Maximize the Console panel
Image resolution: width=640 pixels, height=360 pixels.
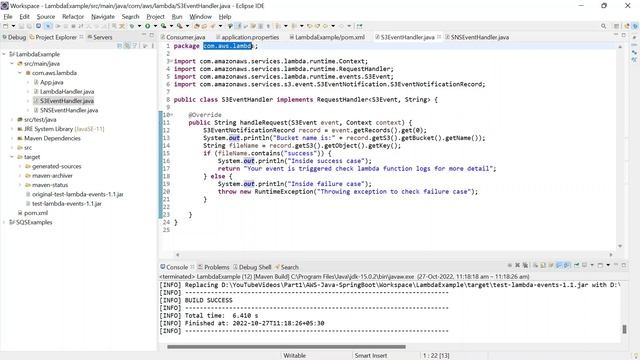click(624, 265)
